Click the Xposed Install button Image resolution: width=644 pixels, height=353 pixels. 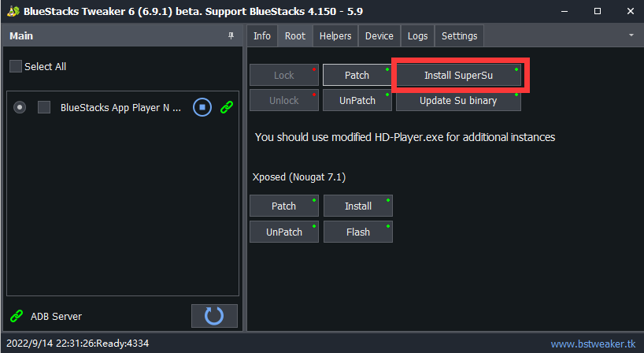tap(357, 206)
